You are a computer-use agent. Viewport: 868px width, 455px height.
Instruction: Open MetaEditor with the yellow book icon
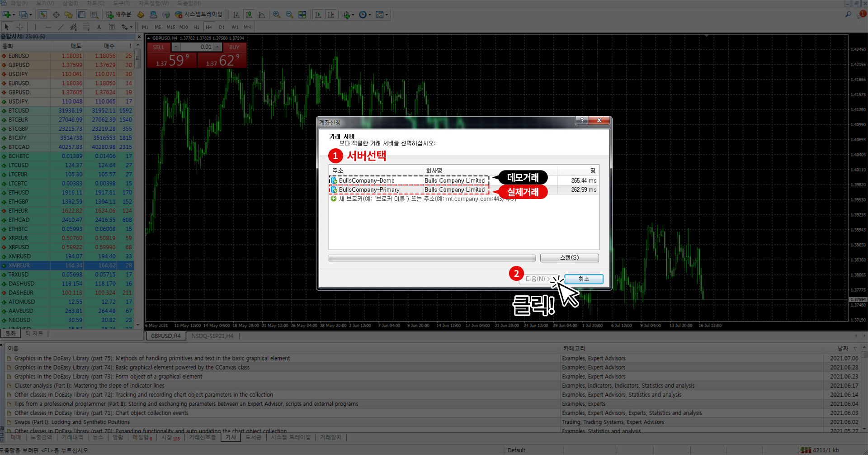(x=141, y=14)
